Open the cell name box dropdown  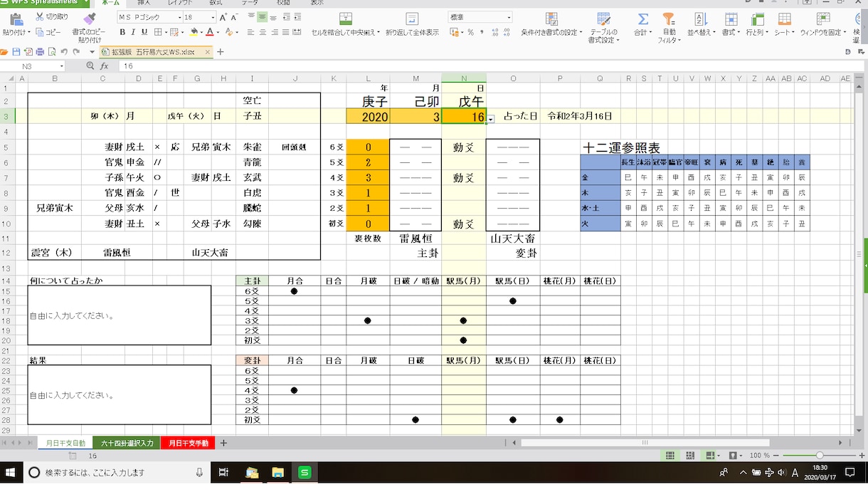click(61, 66)
